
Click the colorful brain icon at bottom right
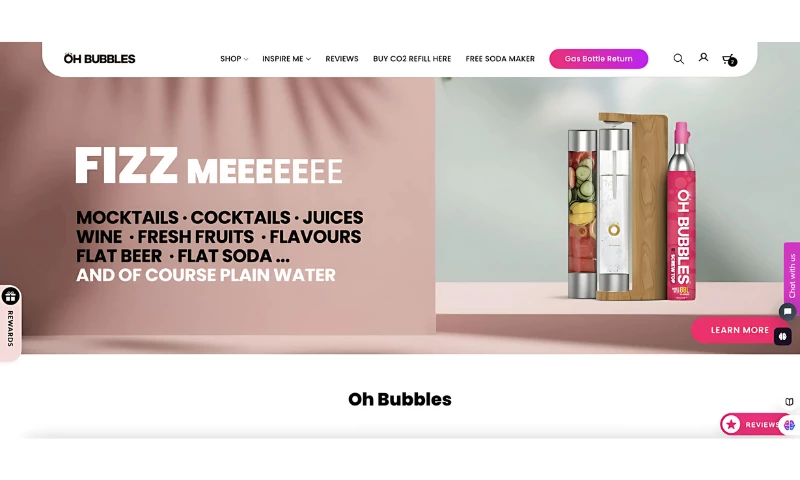pos(789,424)
